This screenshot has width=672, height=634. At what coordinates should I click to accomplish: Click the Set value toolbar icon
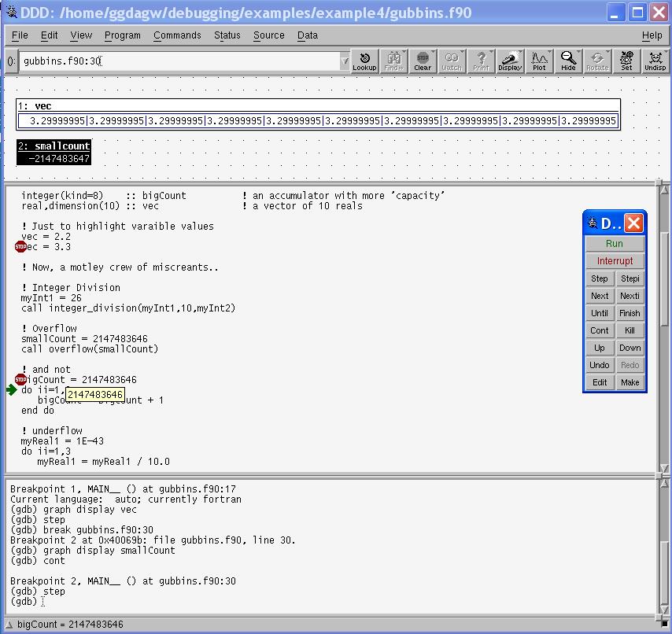click(626, 61)
